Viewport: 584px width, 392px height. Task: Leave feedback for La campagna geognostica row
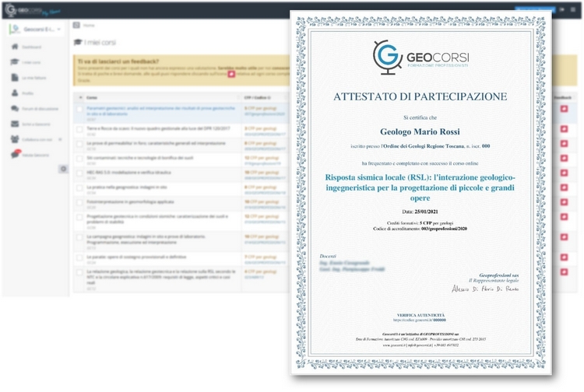[564, 237]
